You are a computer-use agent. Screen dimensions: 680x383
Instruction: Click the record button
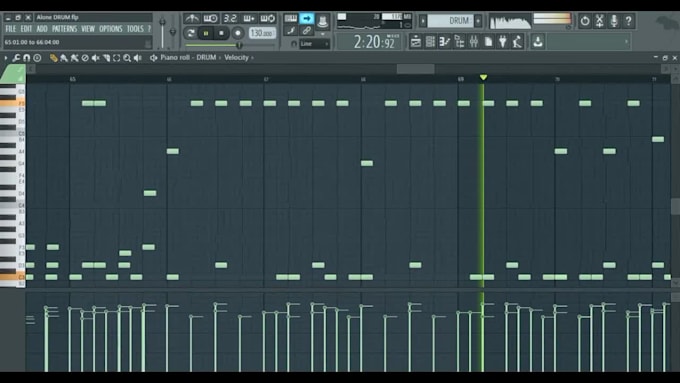coord(238,33)
